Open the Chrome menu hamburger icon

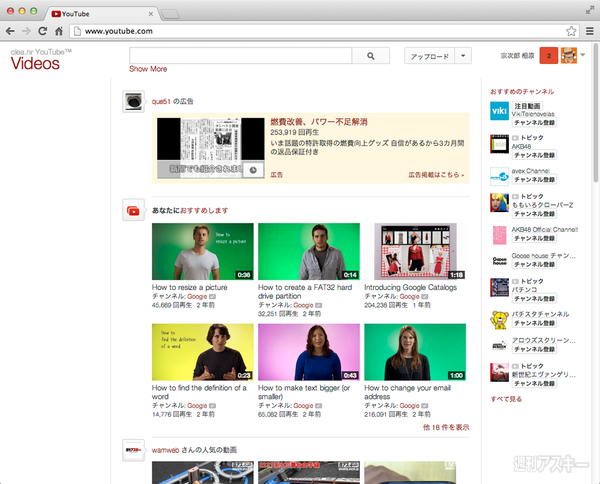[590, 31]
